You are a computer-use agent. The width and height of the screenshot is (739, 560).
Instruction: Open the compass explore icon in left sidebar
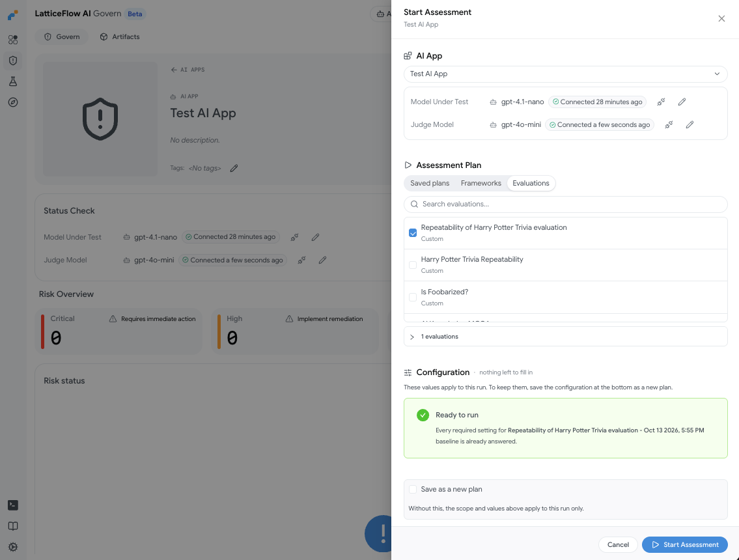coord(13,102)
